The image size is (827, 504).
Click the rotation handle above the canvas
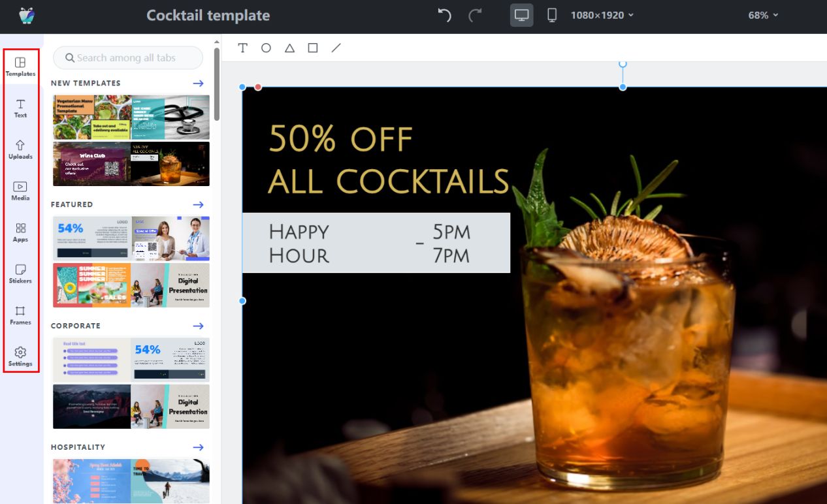(x=623, y=64)
